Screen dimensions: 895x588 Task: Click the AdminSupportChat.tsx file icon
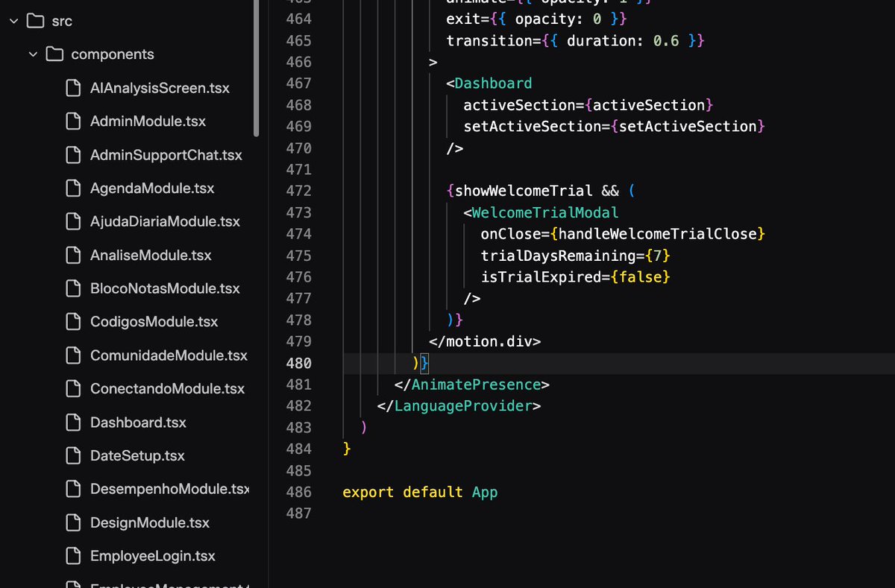[73, 155]
